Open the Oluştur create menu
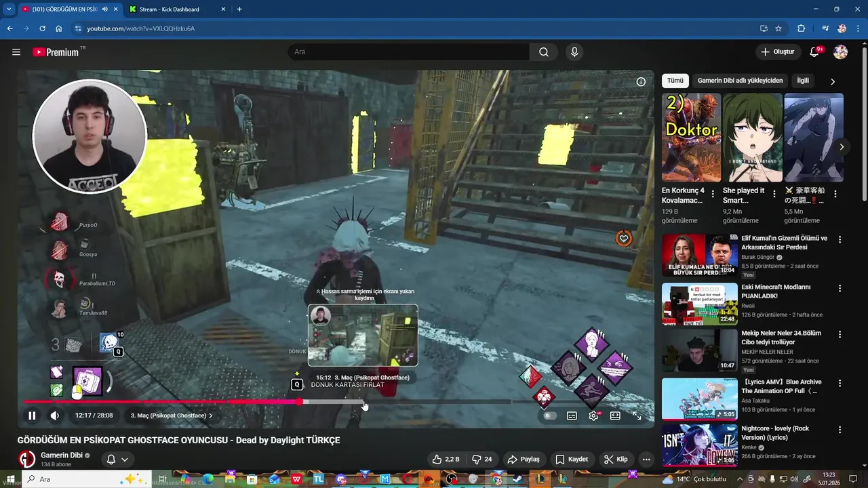Screen dimensions: 868x488 pos(778,52)
